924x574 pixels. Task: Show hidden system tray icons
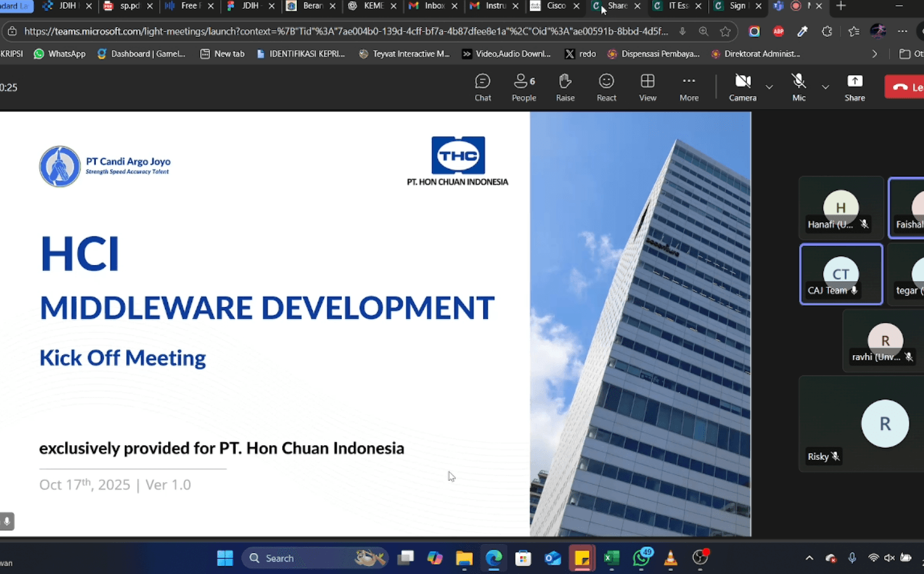809,558
